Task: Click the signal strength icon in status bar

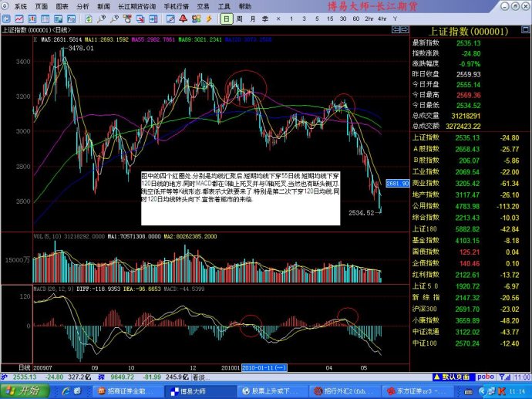Action: (x=504, y=377)
